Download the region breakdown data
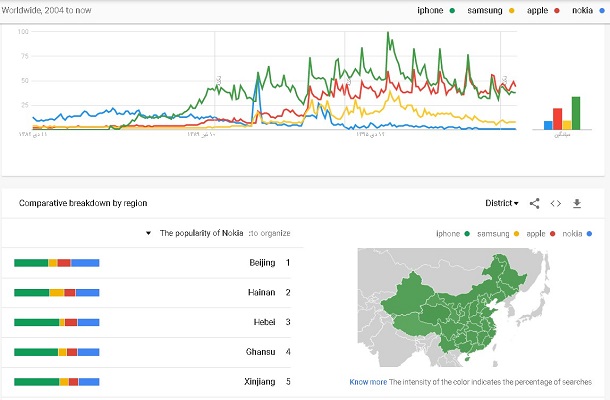This screenshot has height=400, width=610. coord(577,203)
